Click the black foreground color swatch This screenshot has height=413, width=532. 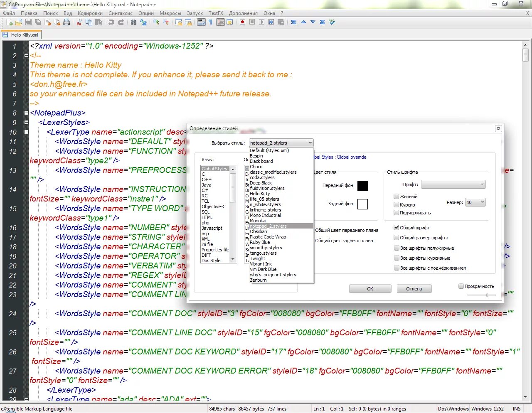[x=362, y=186]
